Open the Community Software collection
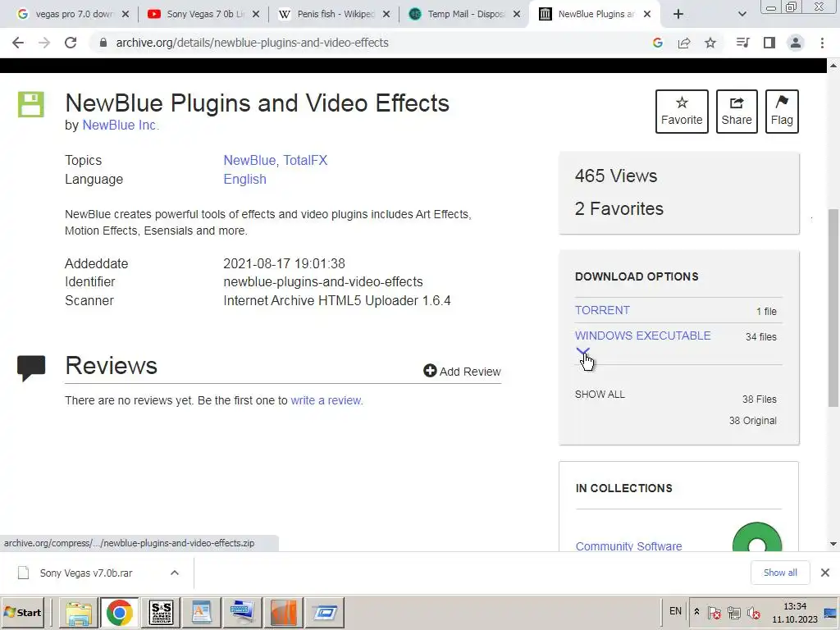 [x=628, y=546]
